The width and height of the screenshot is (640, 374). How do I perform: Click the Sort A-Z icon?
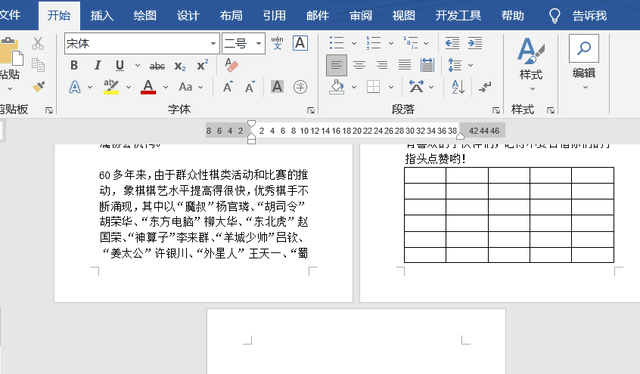[x=458, y=87]
